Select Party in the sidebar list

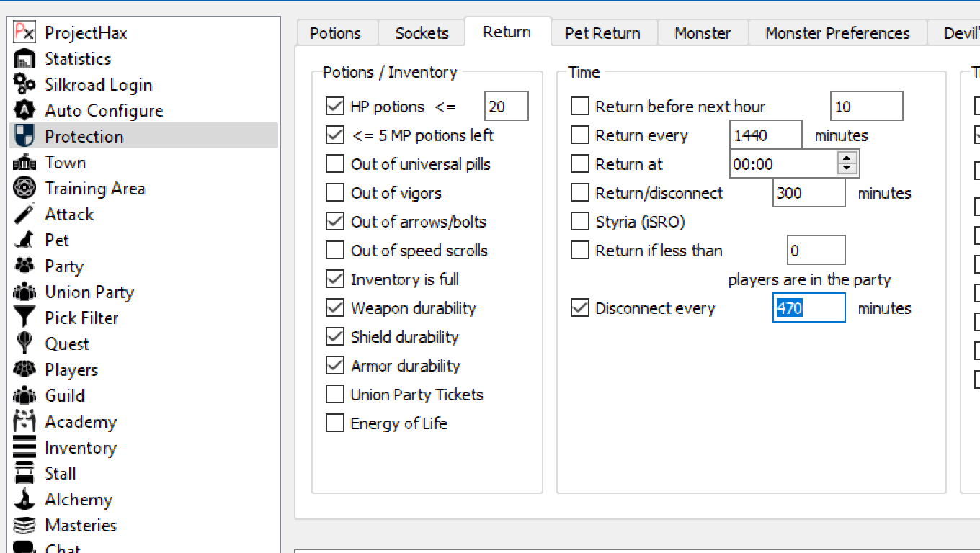pos(64,266)
